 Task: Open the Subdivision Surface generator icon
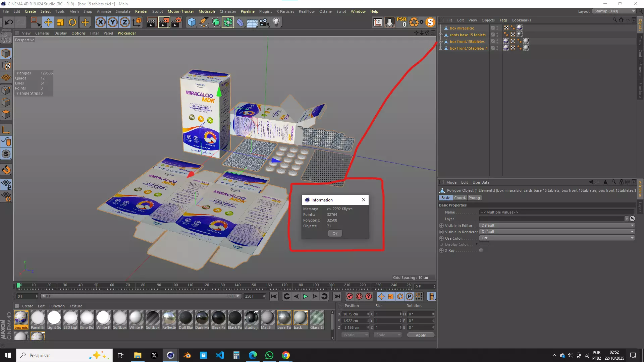click(216, 22)
